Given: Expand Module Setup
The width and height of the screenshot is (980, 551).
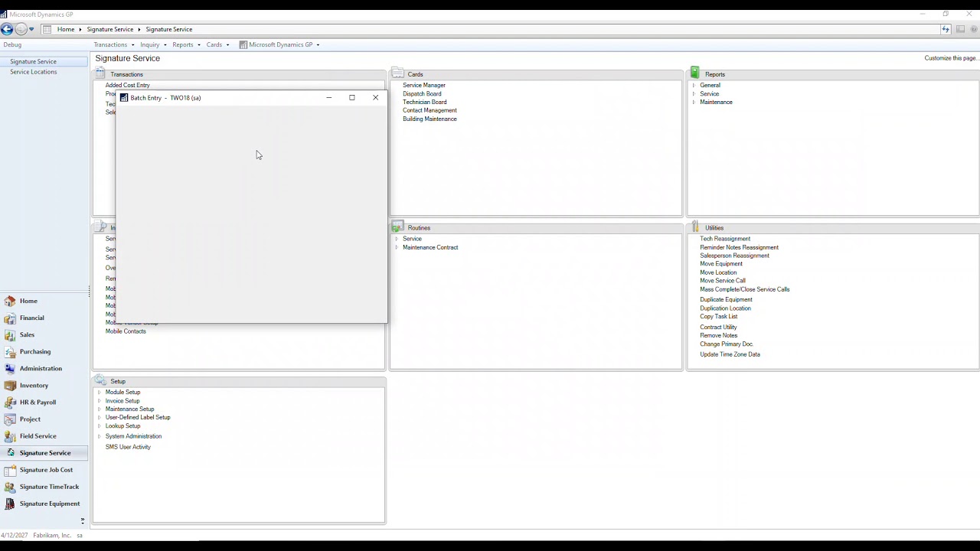Looking at the screenshot, I should click(x=100, y=392).
